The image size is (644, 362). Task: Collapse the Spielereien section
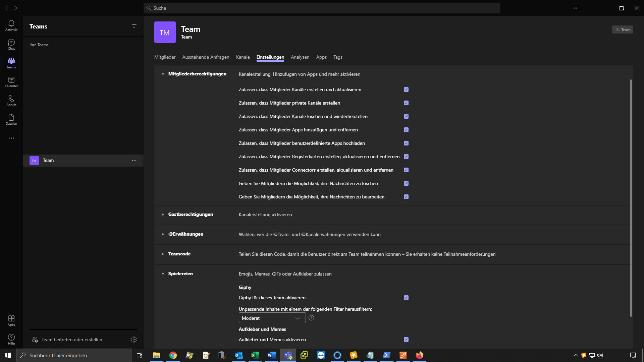click(163, 274)
